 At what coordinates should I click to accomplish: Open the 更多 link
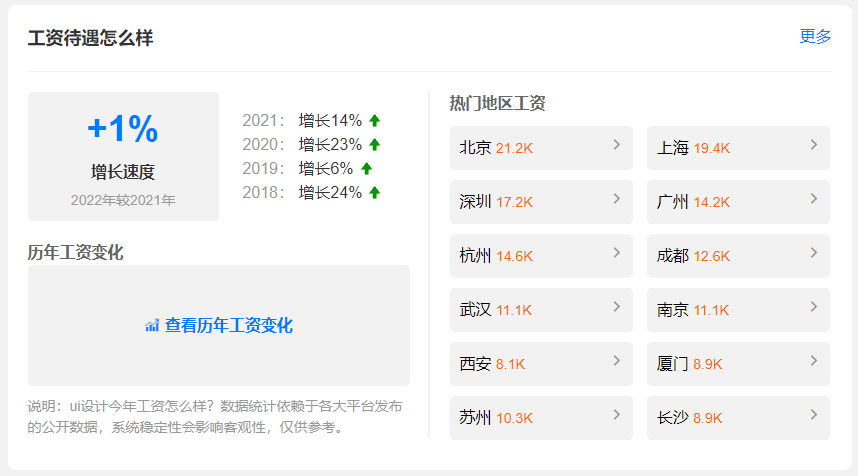[x=815, y=36]
